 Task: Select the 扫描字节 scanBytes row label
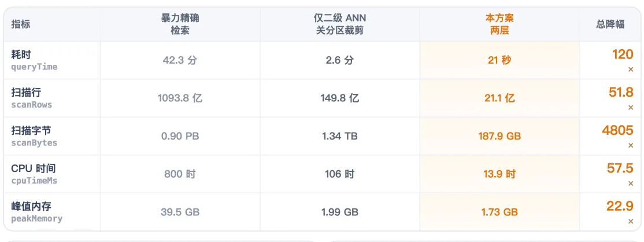coord(34,136)
